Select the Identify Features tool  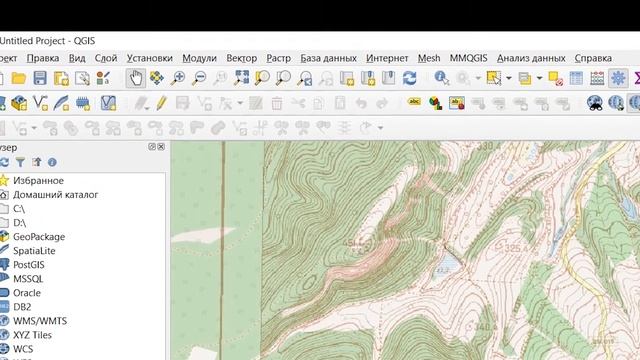tap(441, 78)
